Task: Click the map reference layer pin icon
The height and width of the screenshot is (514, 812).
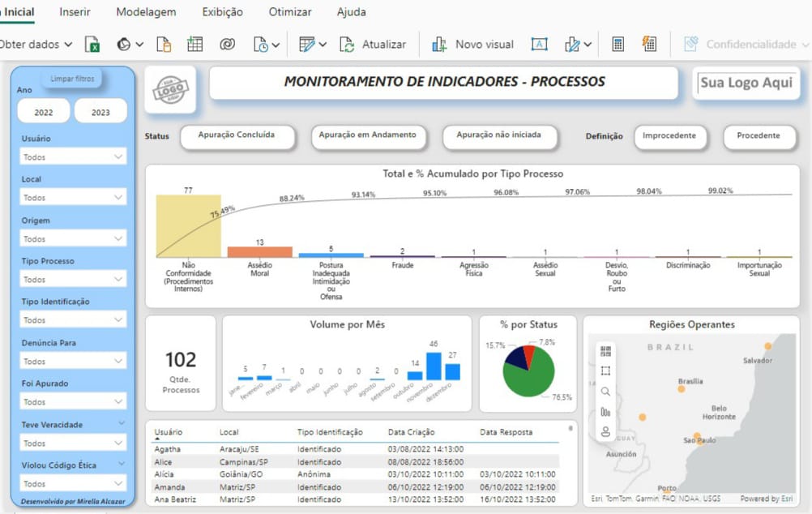Action: coord(605,431)
